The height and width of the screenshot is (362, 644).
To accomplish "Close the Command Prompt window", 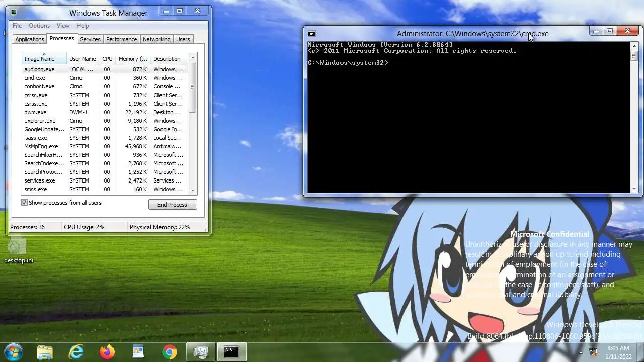I will tap(627, 31).
